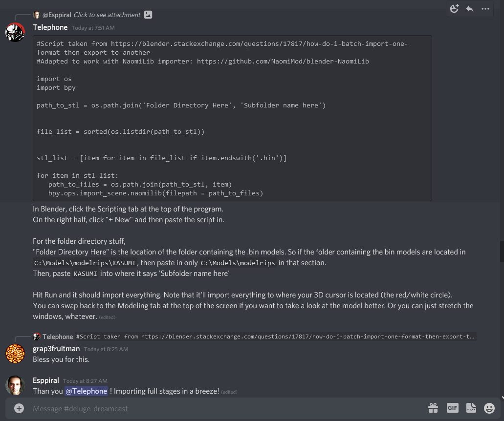Click the chat scrollbar thumb on right edge
Screen dimensions: 504x421
click(x=502, y=251)
